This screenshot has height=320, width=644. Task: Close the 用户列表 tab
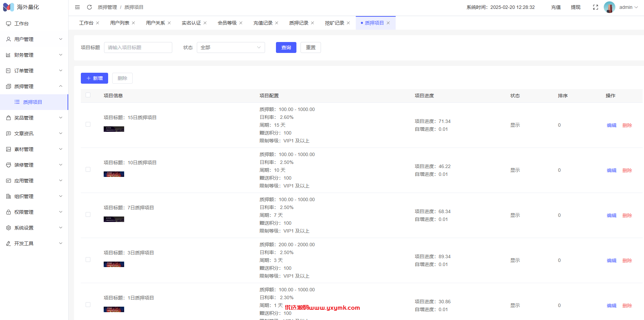133,23
